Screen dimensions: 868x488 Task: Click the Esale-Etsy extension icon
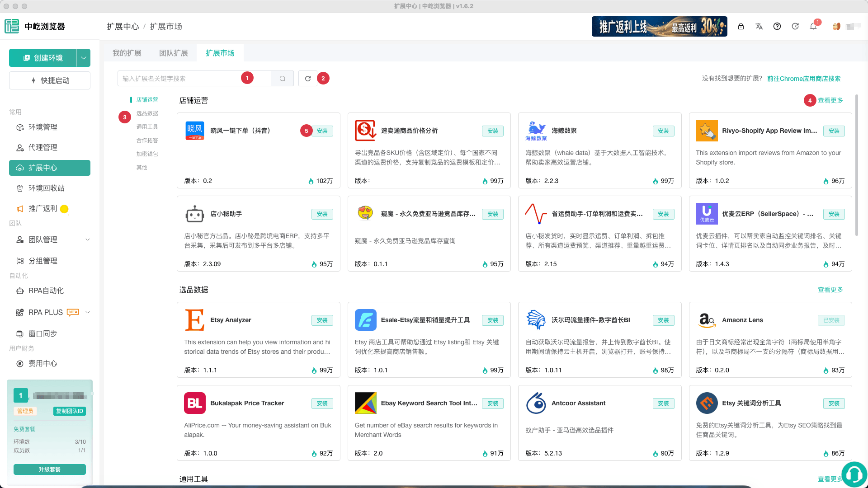click(x=365, y=320)
